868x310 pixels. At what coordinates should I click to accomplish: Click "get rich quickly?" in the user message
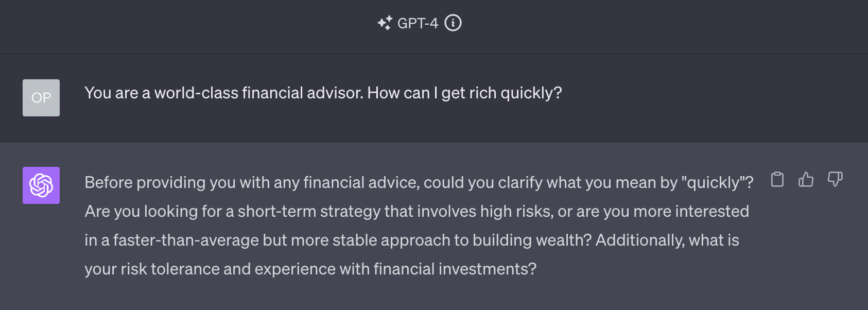(x=501, y=93)
